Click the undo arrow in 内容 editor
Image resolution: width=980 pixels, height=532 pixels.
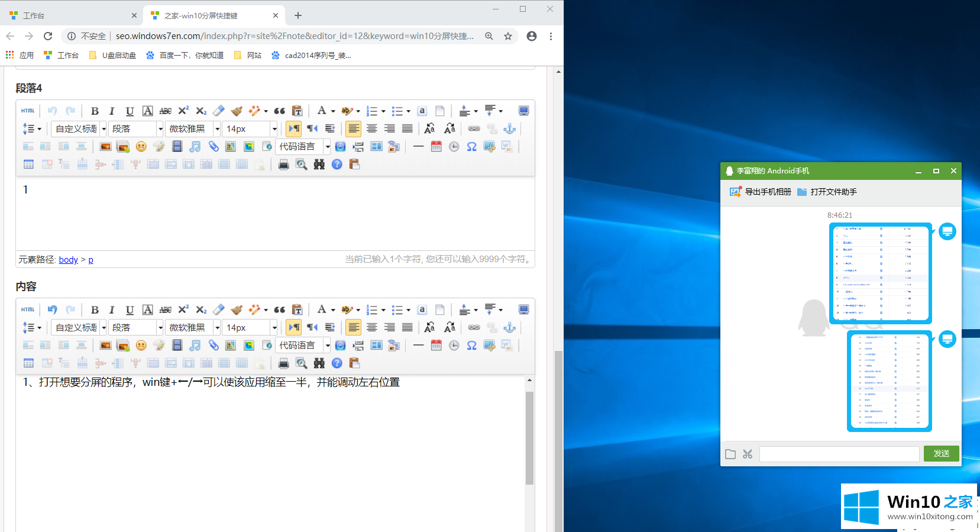(53, 309)
